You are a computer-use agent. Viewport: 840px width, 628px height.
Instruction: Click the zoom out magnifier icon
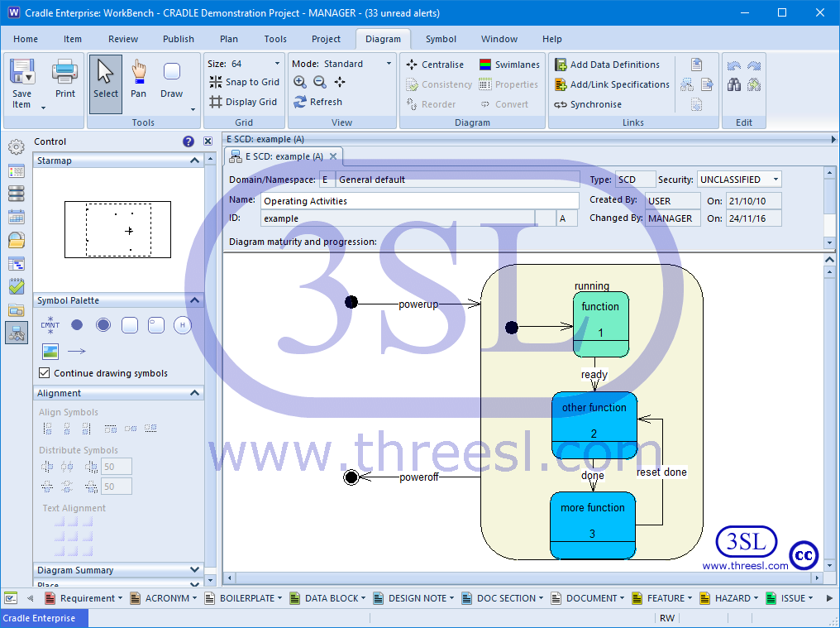point(319,82)
